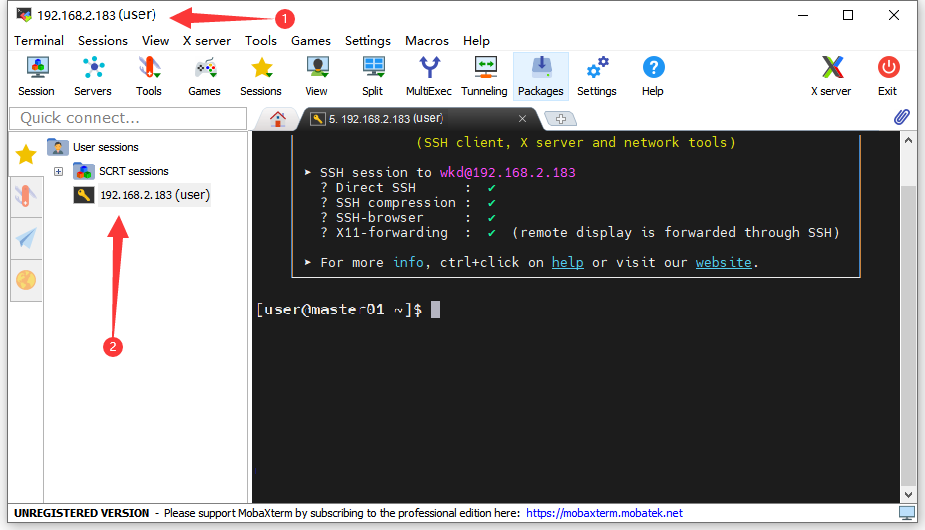This screenshot has width=925, height=530.
Task: Click the terminal scrollbar up arrow
Action: pyautogui.click(x=908, y=140)
